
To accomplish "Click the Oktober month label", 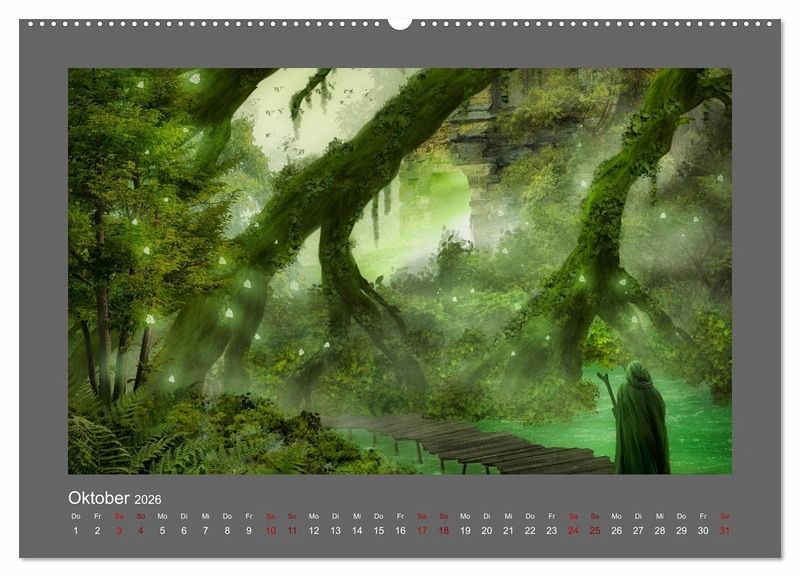I will point(98,498).
